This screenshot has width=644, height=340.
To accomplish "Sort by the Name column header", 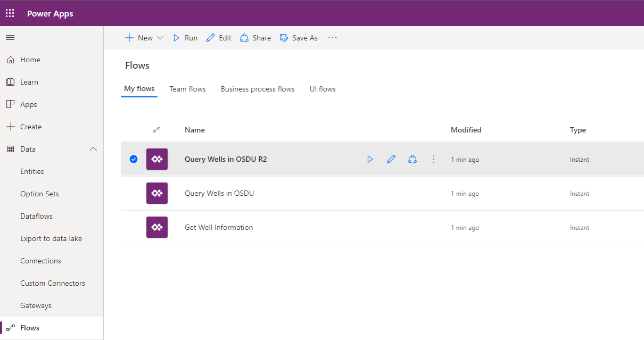I will pos(195,130).
